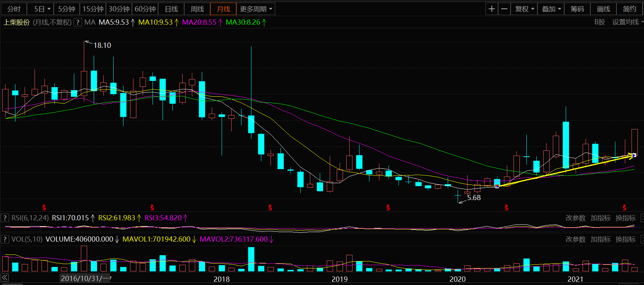The height and width of the screenshot is (285, 644).
Task: Open the 更多周期 more periods dropdown
Action: [x=256, y=9]
